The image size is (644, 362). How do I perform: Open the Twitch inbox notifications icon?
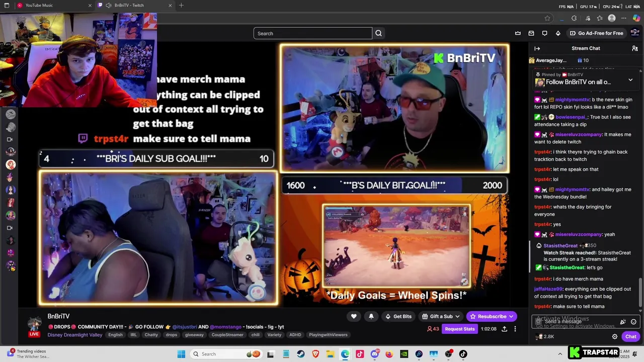pyautogui.click(x=531, y=33)
